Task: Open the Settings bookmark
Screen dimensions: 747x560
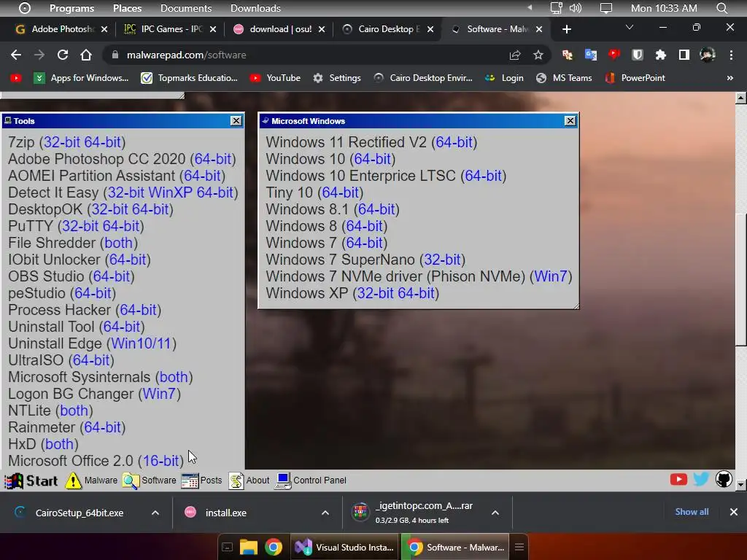Action: [x=337, y=77]
